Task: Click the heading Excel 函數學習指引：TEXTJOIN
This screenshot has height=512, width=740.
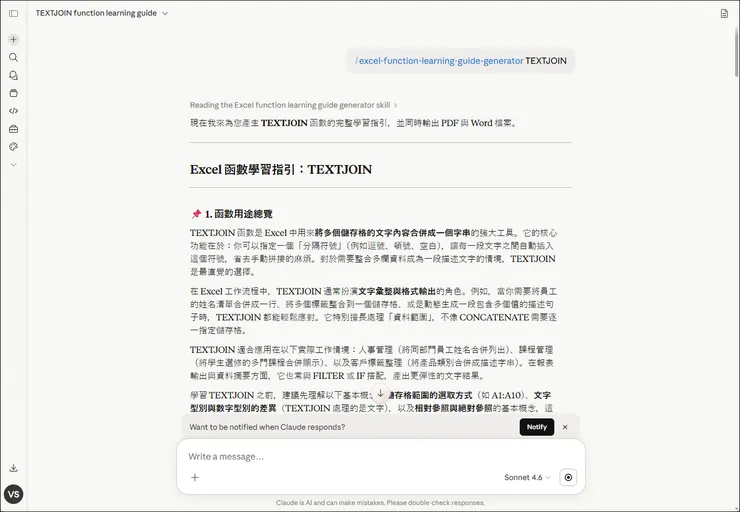Action: (x=281, y=170)
